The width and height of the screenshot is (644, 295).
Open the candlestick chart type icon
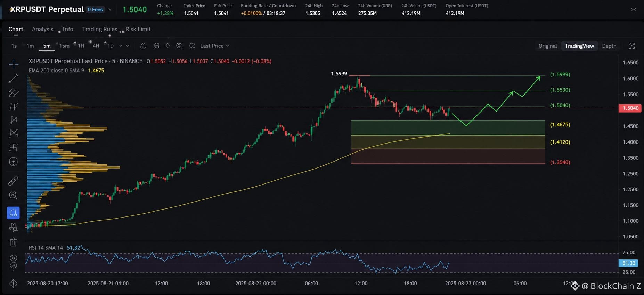click(143, 46)
